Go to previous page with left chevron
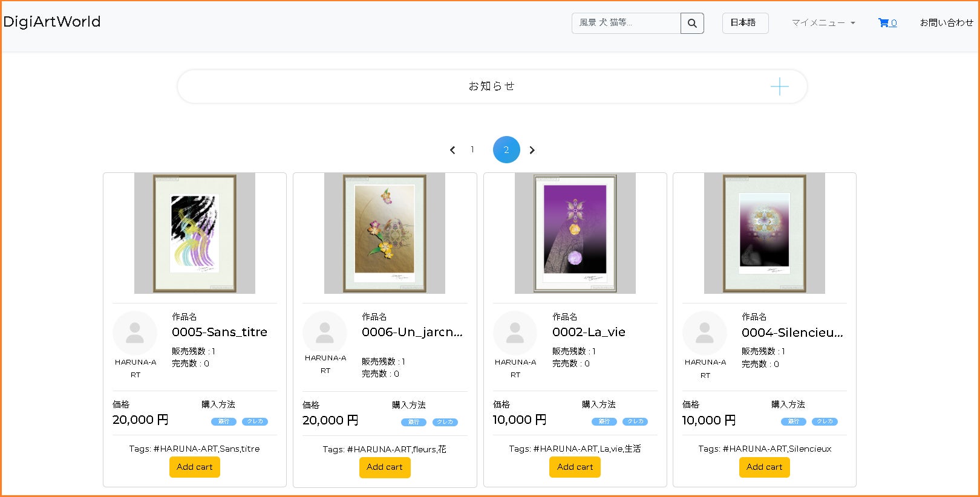980x497 pixels. pos(452,150)
